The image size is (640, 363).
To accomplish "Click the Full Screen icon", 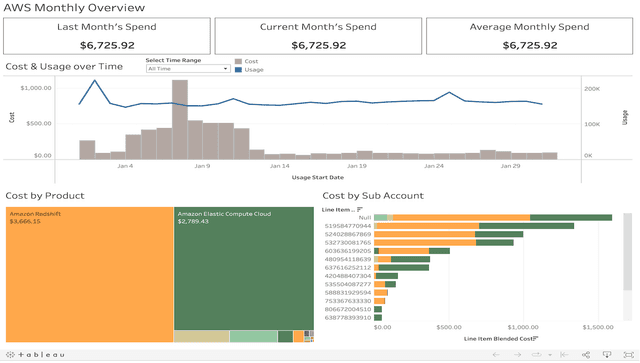I will pyautogui.click(x=629, y=354).
